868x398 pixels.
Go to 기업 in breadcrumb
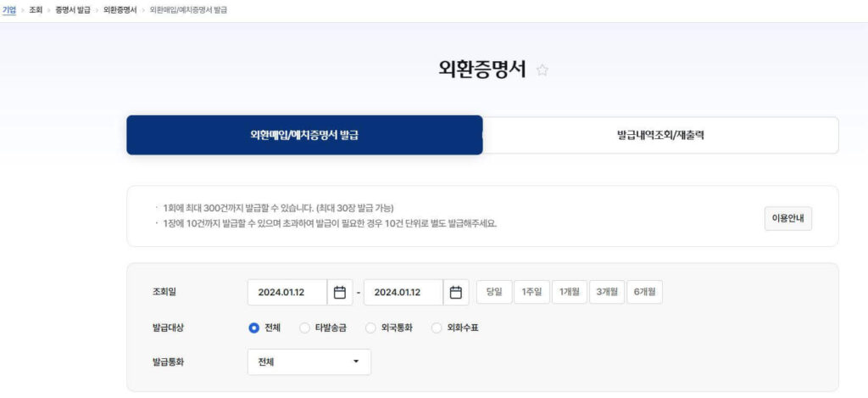pos(8,10)
